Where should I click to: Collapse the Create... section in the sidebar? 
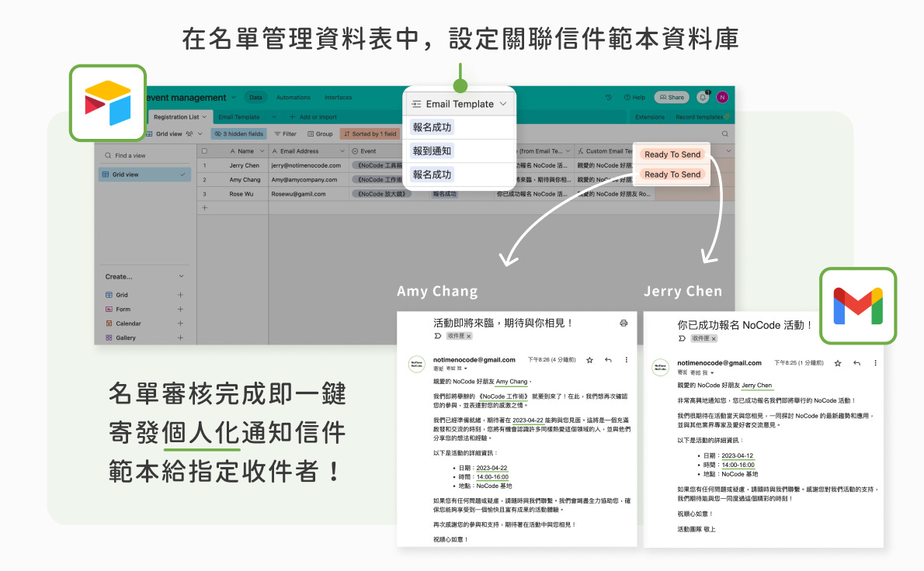coord(180,274)
